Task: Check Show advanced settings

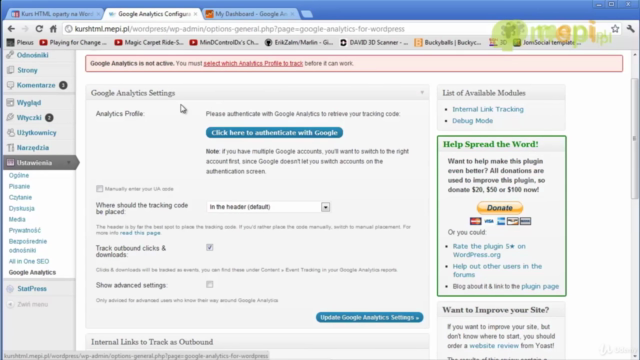Action: point(209,284)
